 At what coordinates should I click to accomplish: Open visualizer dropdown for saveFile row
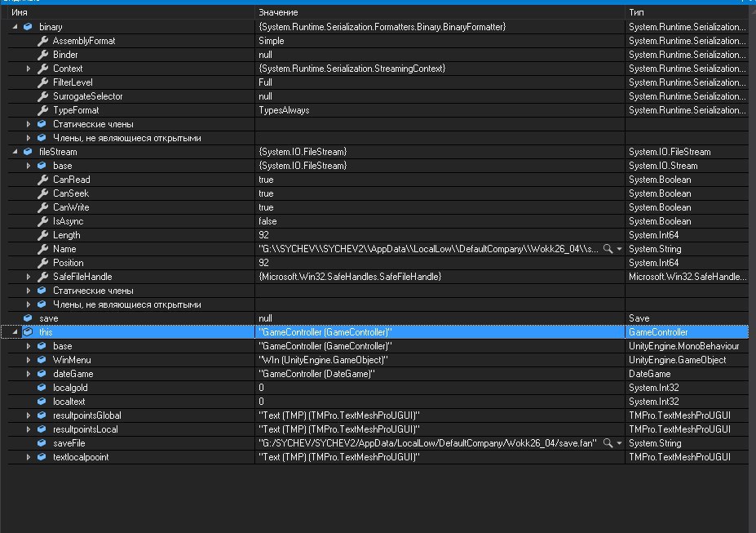coord(620,442)
